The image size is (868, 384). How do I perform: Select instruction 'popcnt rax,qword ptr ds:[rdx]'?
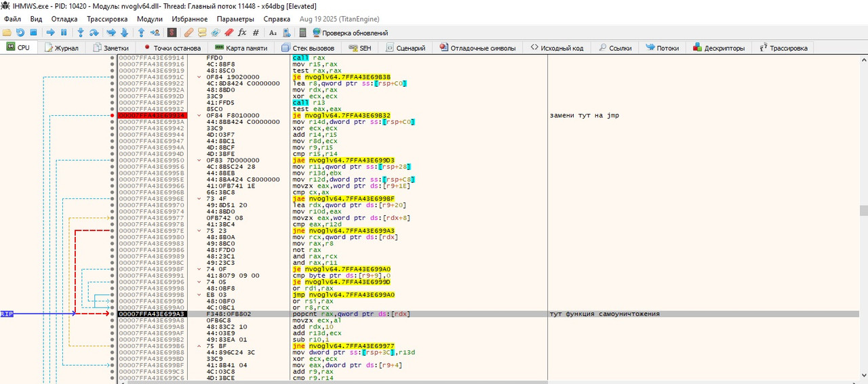[x=351, y=314]
